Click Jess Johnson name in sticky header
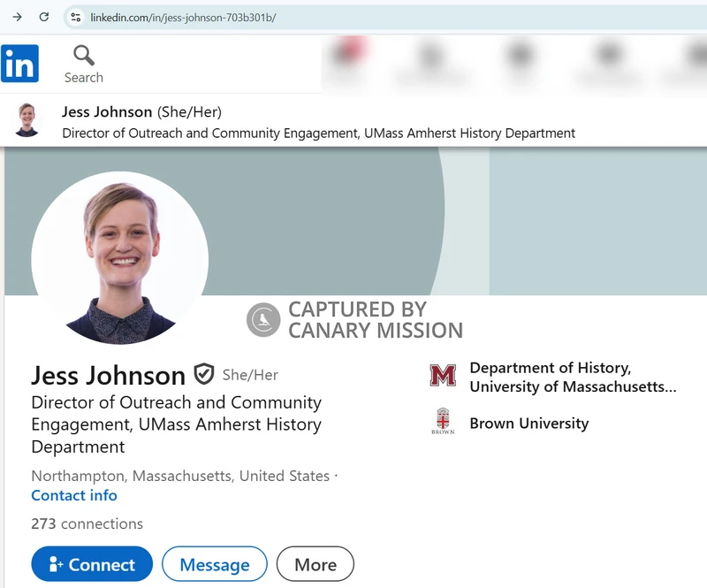707x588 pixels. (107, 111)
